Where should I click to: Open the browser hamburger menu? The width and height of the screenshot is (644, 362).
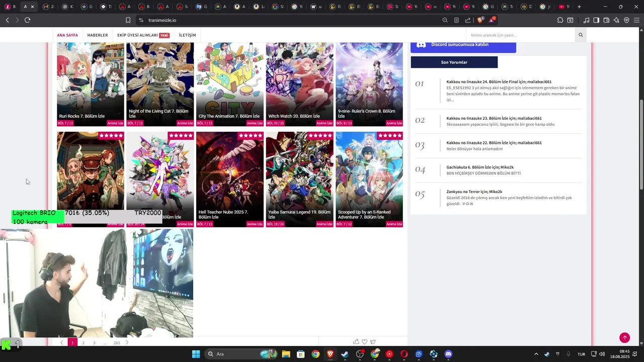636,20
